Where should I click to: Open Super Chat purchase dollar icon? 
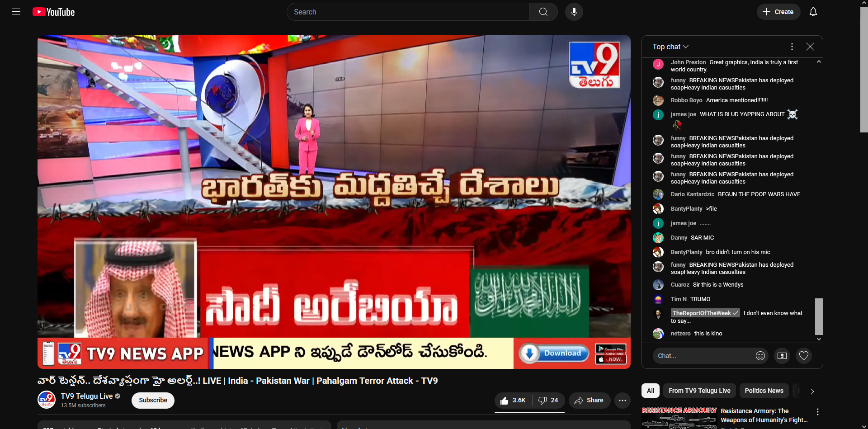(x=782, y=356)
